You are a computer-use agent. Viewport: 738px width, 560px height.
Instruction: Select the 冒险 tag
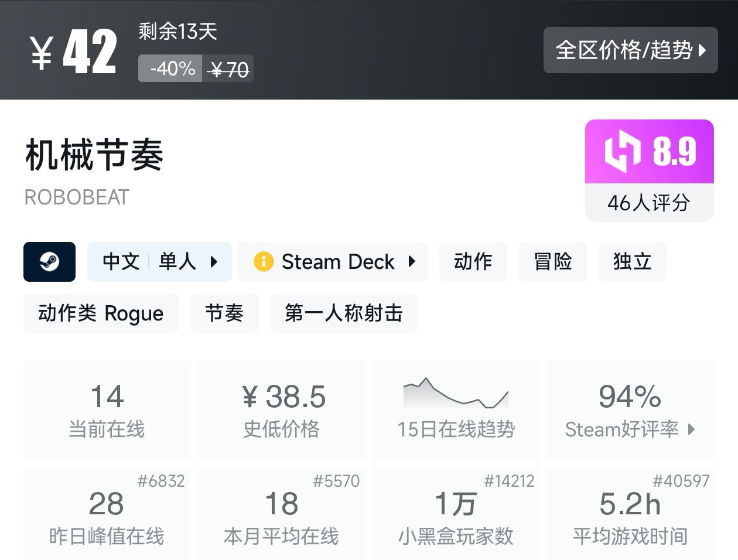(552, 262)
